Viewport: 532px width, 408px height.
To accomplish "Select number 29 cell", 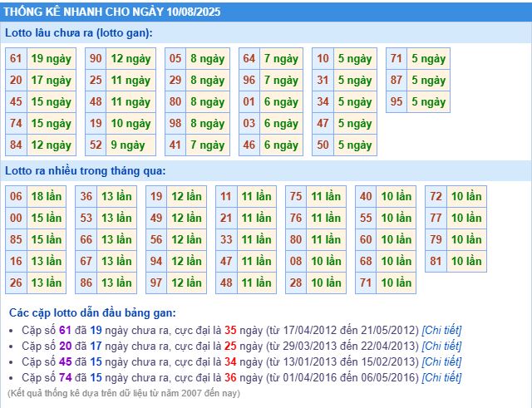I will pos(175,81).
